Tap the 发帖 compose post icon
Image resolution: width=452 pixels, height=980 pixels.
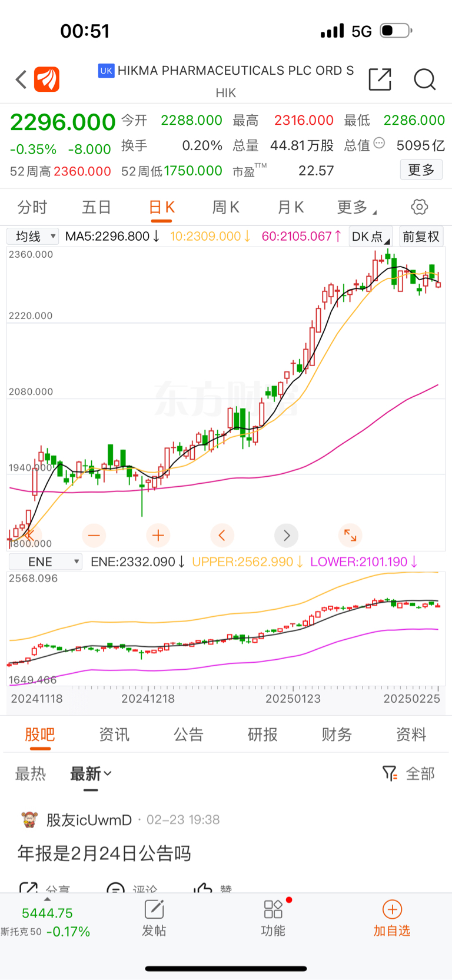pyautogui.click(x=154, y=909)
